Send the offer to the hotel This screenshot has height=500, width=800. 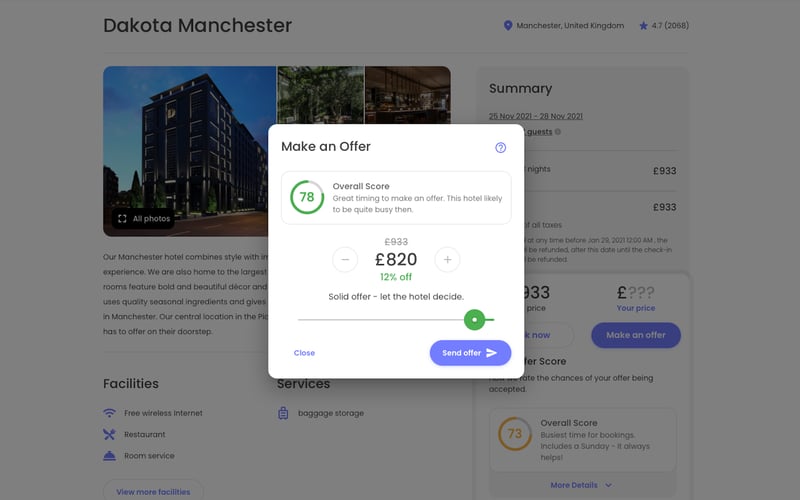point(470,353)
